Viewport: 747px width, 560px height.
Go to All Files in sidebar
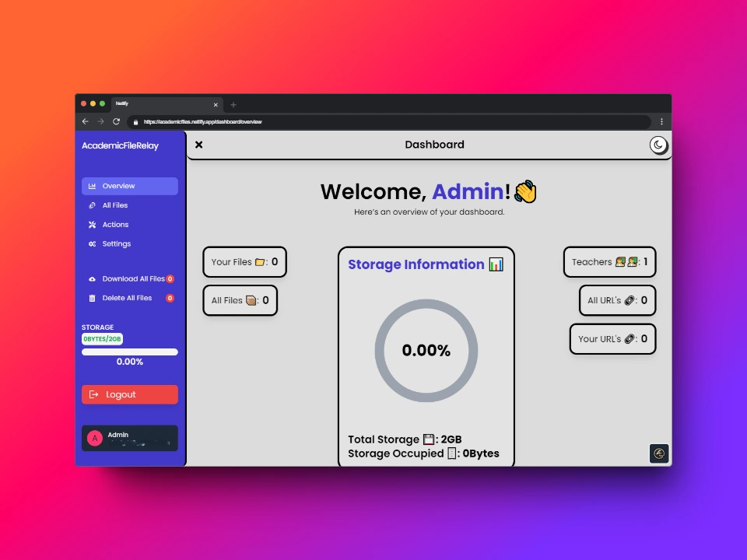pos(114,205)
